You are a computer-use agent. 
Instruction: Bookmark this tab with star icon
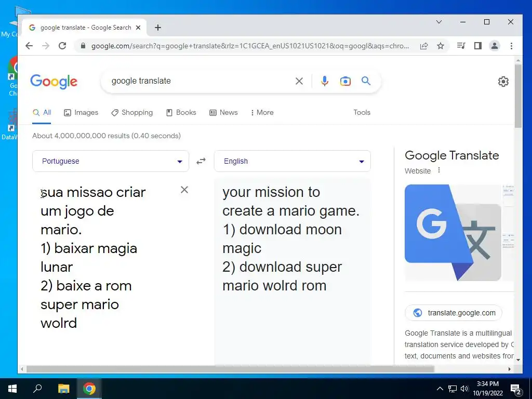[x=441, y=46]
